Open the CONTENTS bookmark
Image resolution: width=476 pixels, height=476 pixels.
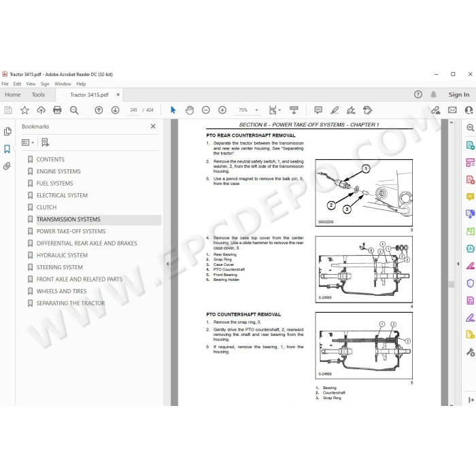(50, 159)
